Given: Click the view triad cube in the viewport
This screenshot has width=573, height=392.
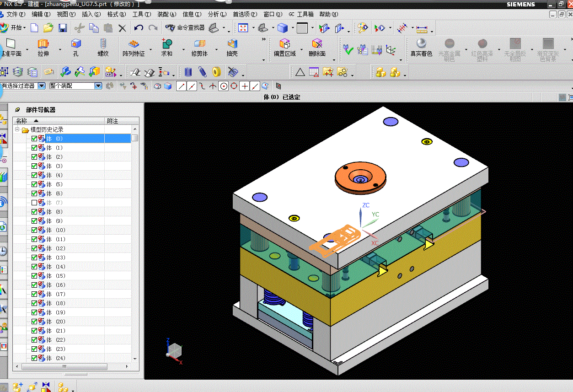Looking at the screenshot, I should tap(174, 351).
